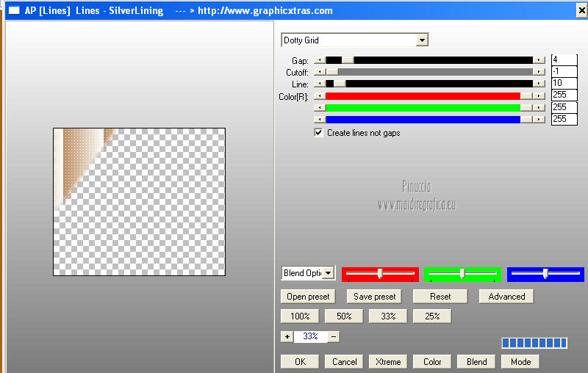Click the Save preset button

(x=374, y=297)
